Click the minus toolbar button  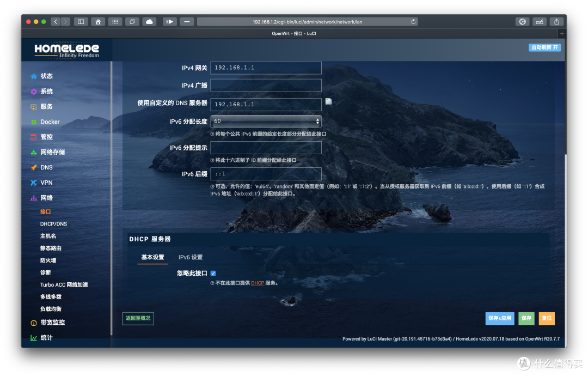[187, 22]
